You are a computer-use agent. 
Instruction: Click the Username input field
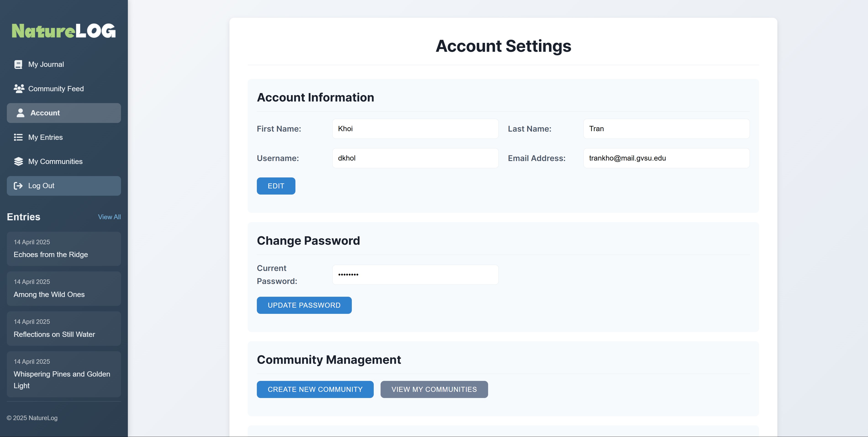point(415,158)
